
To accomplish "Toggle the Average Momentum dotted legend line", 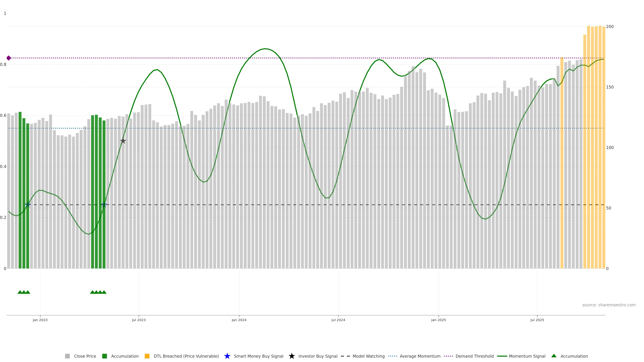I will click(x=392, y=356).
